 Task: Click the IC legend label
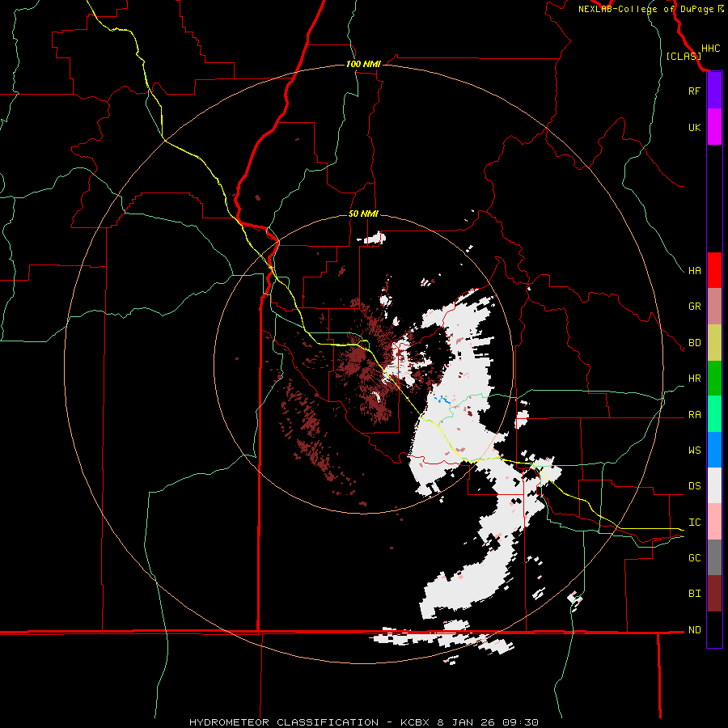[x=694, y=523]
